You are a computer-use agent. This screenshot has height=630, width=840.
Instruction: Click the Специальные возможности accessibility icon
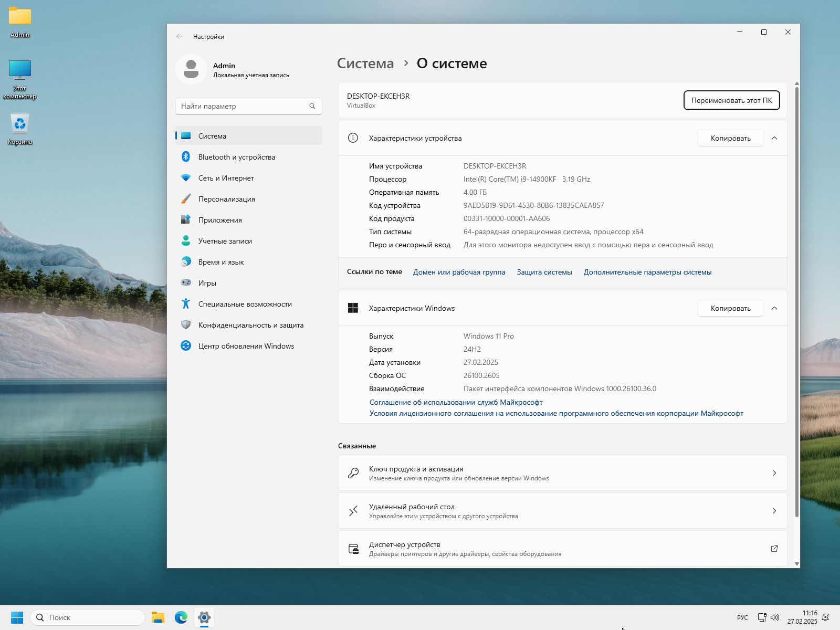tap(186, 304)
